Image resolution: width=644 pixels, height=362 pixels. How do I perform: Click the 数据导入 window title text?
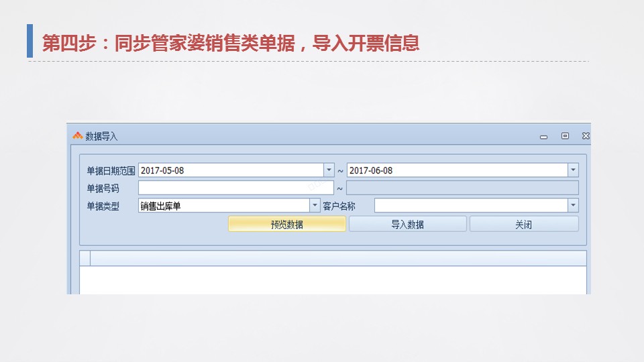click(101, 136)
